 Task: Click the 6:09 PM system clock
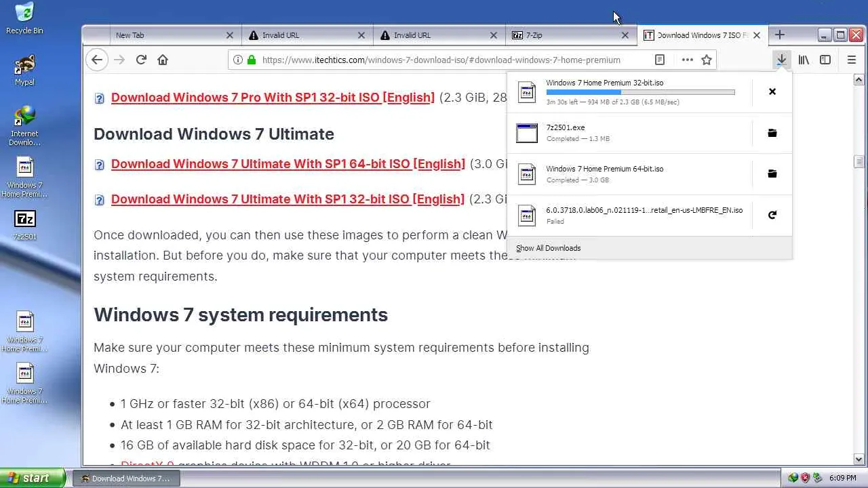pos(842,479)
